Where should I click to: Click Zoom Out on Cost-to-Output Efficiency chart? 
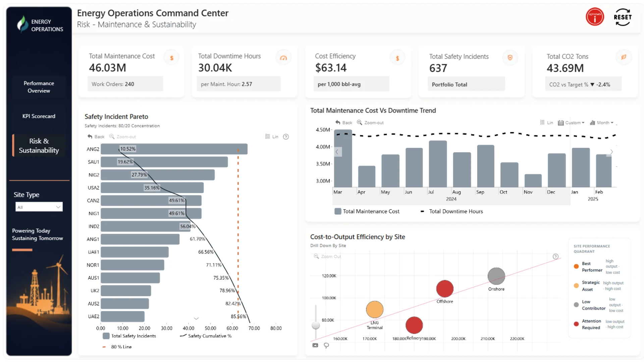(327, 256)
